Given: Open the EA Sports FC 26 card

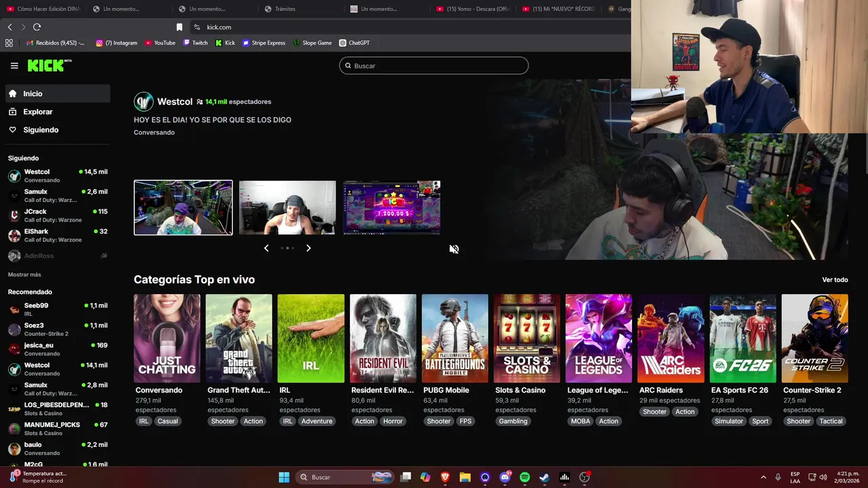Looking at the screenshot, I should [x=743, y=338].
